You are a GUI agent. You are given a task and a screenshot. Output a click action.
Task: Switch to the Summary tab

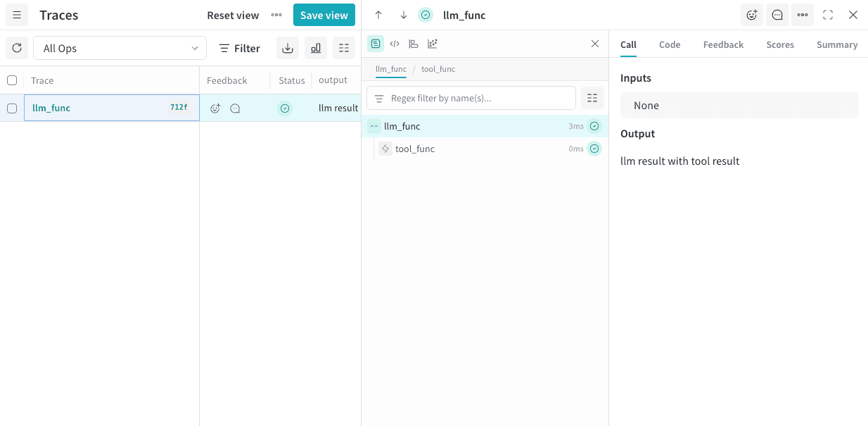click(837, 44)
